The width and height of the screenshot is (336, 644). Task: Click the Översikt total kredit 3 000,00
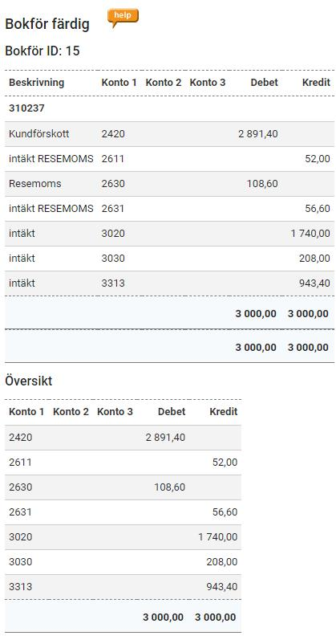point(216,618)
